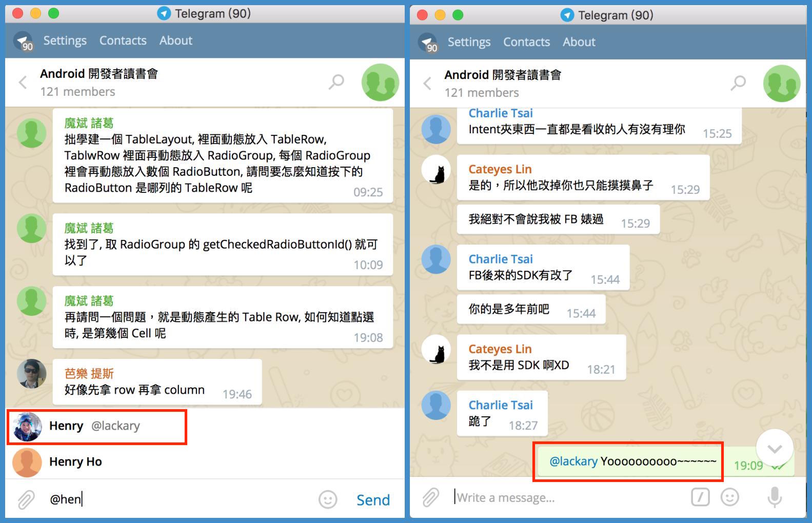Open 魔斌 諸葛 avatar beside 10:09 message

tap(32, 228)
